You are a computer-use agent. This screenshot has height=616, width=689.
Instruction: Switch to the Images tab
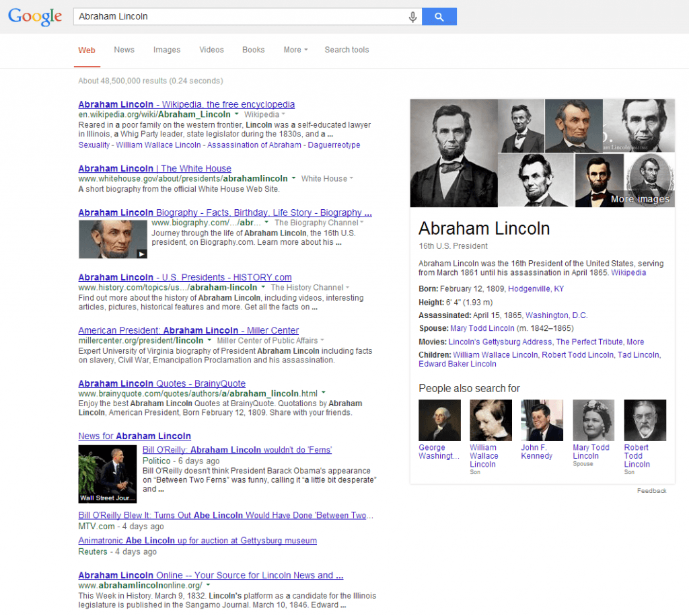coord(167,50)
